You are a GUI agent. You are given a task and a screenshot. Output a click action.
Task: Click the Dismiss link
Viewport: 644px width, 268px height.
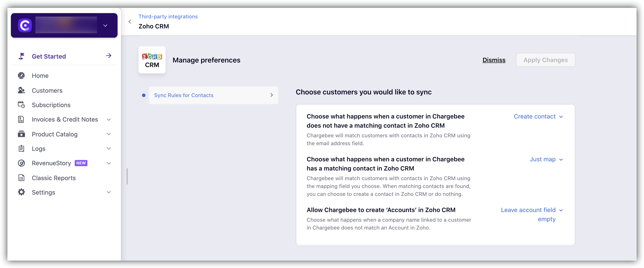494,60
